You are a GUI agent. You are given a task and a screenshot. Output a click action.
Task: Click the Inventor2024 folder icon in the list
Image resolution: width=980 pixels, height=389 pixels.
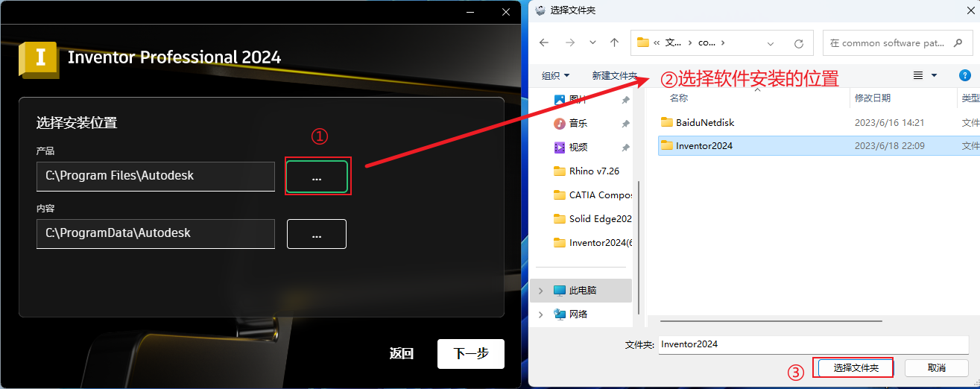[x=667, y=145]
